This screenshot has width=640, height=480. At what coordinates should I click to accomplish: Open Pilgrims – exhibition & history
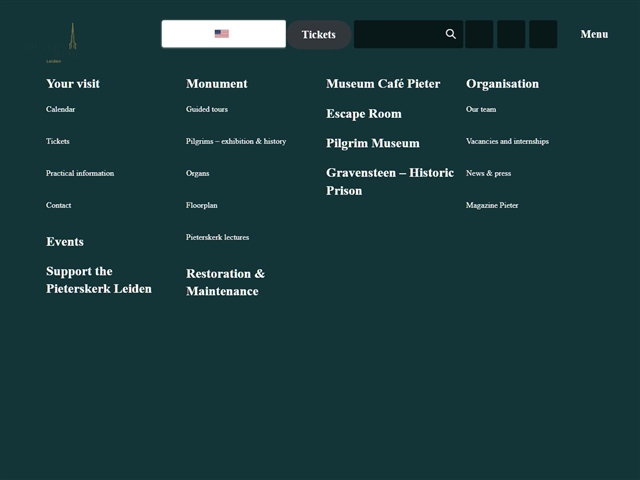coord(236,141)
